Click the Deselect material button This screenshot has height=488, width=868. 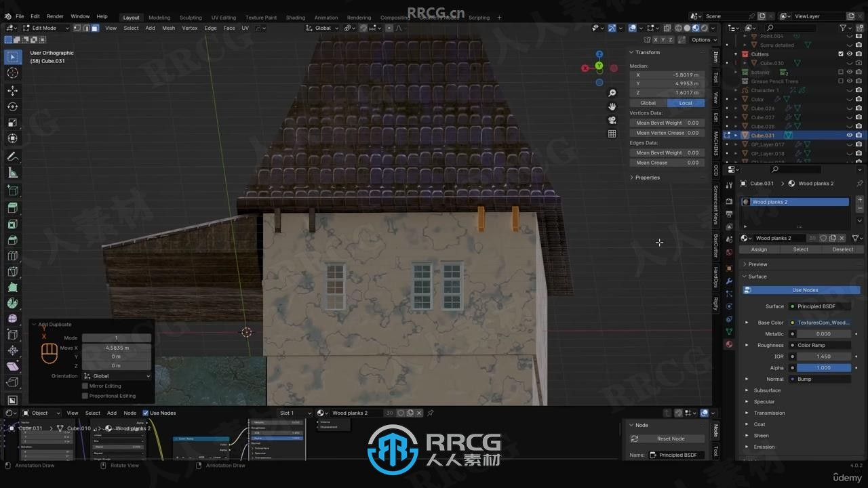tap(842, 249)
